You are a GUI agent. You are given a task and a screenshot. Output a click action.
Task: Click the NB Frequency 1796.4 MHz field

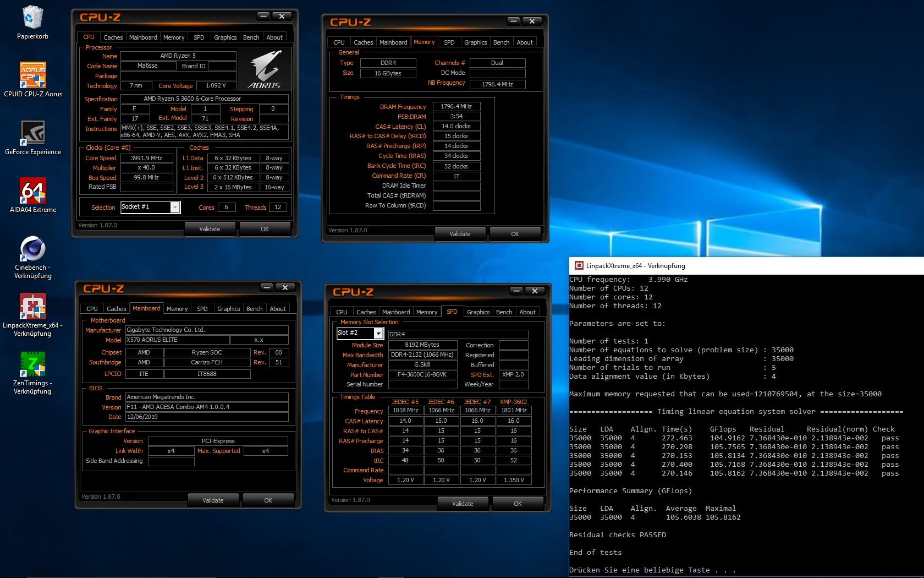(497, 84)
